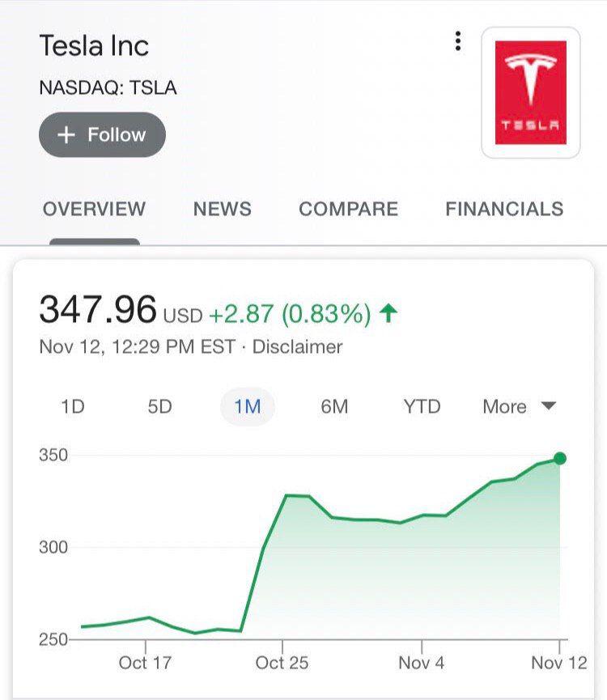Switch chart to 6M range
Screen dimensions: 607x700
click(x=334, y=406)
